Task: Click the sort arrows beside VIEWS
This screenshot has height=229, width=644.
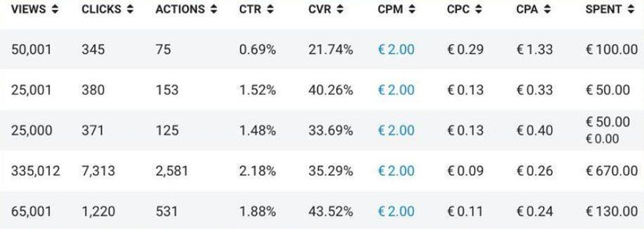Action: tap(55, 9)
